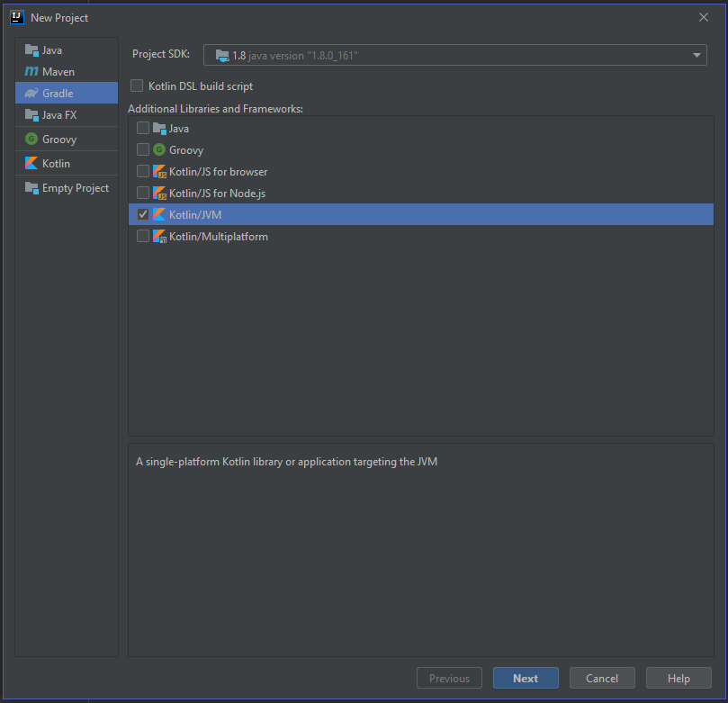Viewport: 728px width, 703px height.
Task: Select Gradle project type in sidebar
Action: point(67,93)
